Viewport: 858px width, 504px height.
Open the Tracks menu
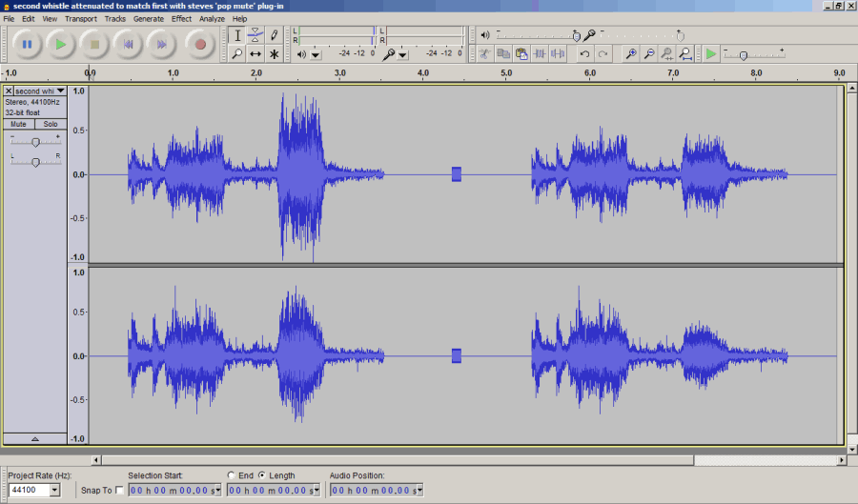coord(115,19)
